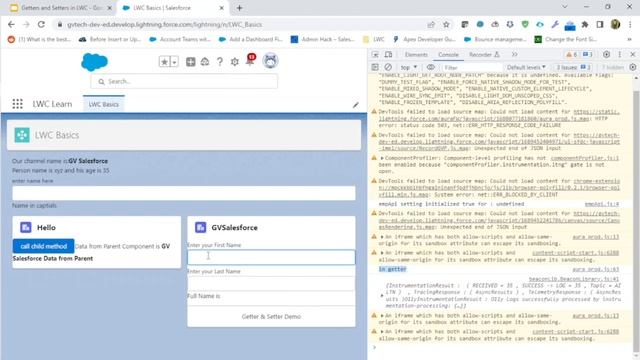Click the '3 Issues' link in console
Viewport: 640px width, 360px height.
[x=573, y=67]
